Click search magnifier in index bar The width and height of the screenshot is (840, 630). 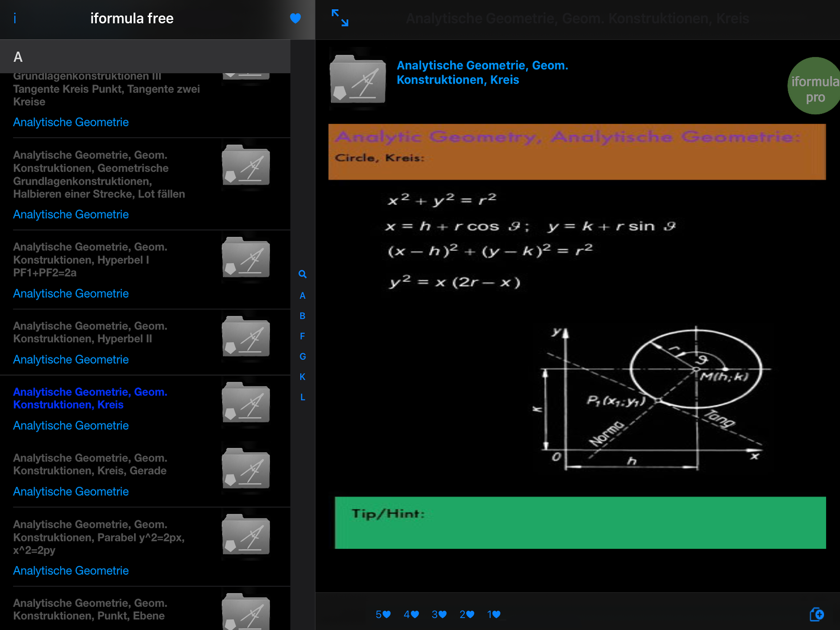pyautogui.click(x=302, y=274)
